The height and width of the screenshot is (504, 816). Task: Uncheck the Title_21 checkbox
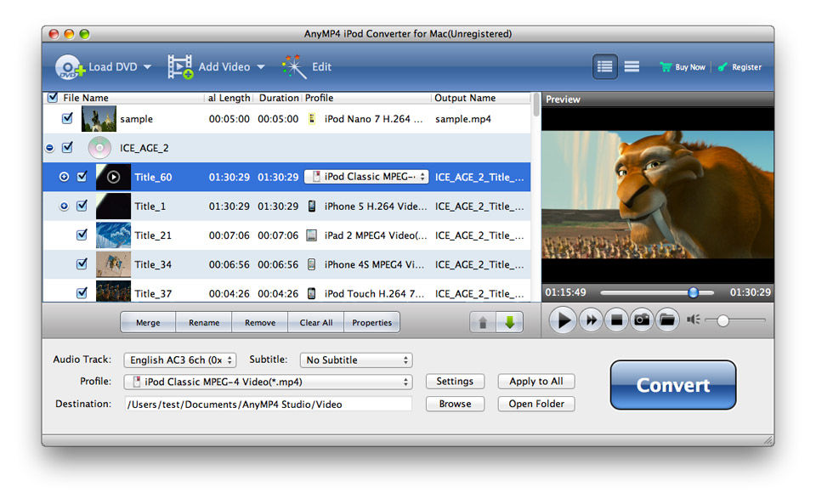point(82,235)
